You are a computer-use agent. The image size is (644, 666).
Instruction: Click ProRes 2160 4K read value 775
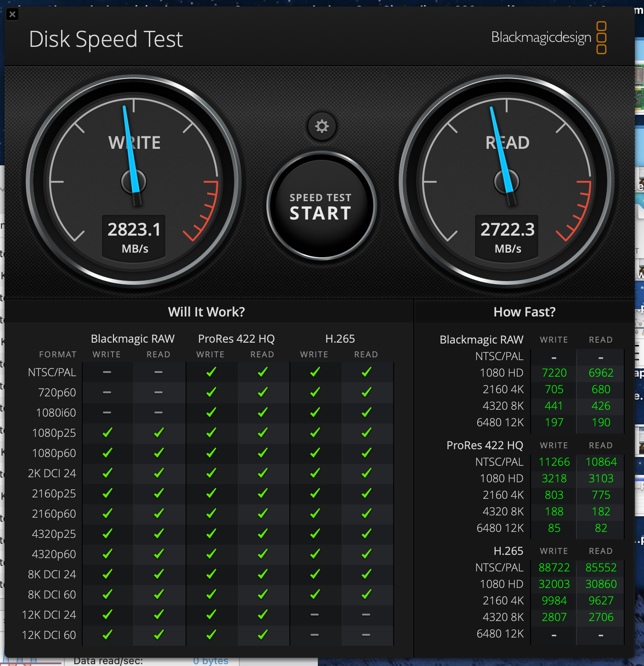click(601, 495)
